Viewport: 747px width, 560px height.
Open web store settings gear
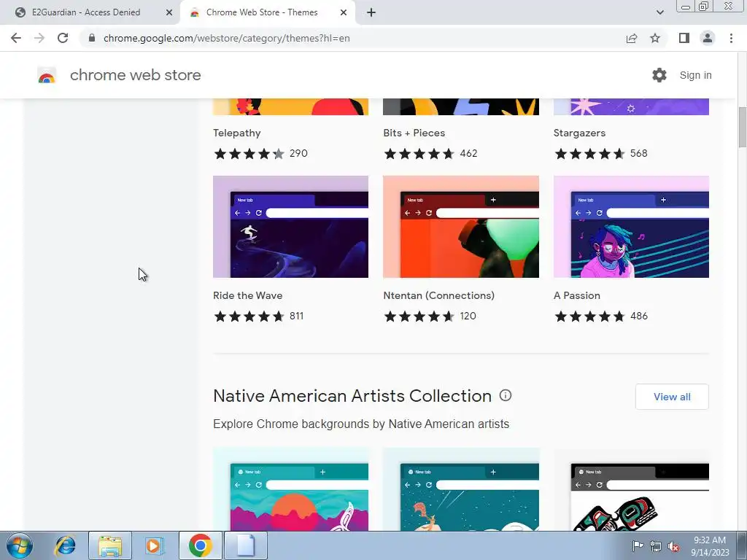click(659, 75)
